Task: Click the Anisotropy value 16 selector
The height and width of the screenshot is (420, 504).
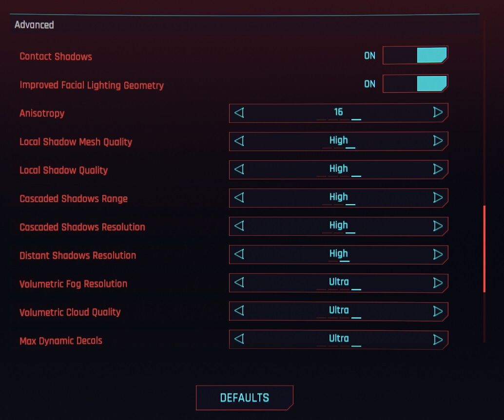Action: pyautogui.click(x=338, y=113)
